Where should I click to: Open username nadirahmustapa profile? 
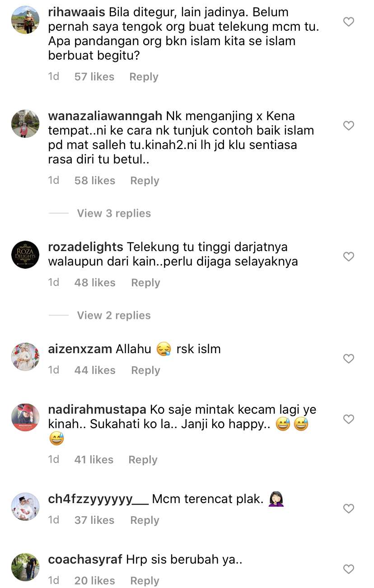coord(97,410)
